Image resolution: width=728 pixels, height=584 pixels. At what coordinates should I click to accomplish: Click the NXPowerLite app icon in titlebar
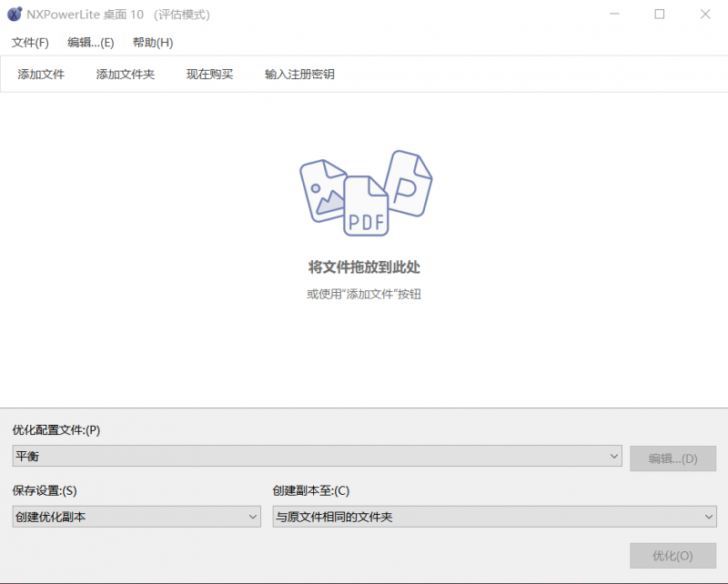coord(13,14)
